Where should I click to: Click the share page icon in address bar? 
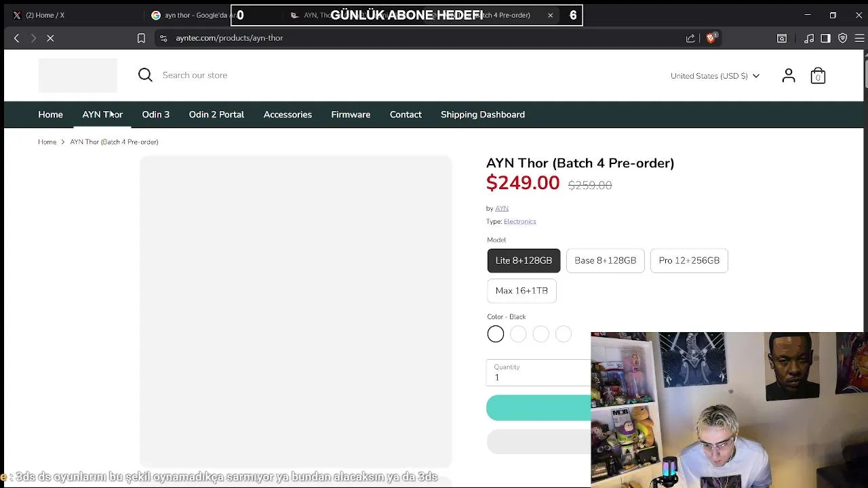[690, 38]
